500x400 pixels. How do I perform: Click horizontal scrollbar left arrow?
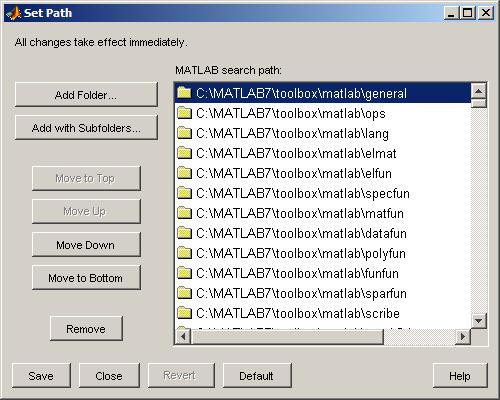point(183,337)
